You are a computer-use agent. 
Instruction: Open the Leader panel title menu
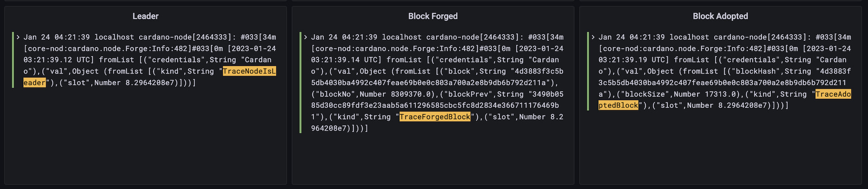point(145,16)
